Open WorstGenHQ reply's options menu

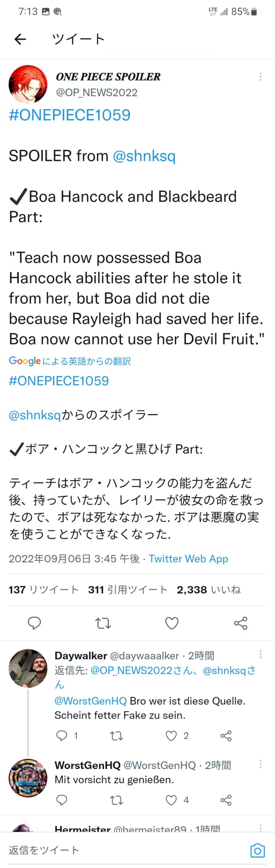[x=260, y=764]
